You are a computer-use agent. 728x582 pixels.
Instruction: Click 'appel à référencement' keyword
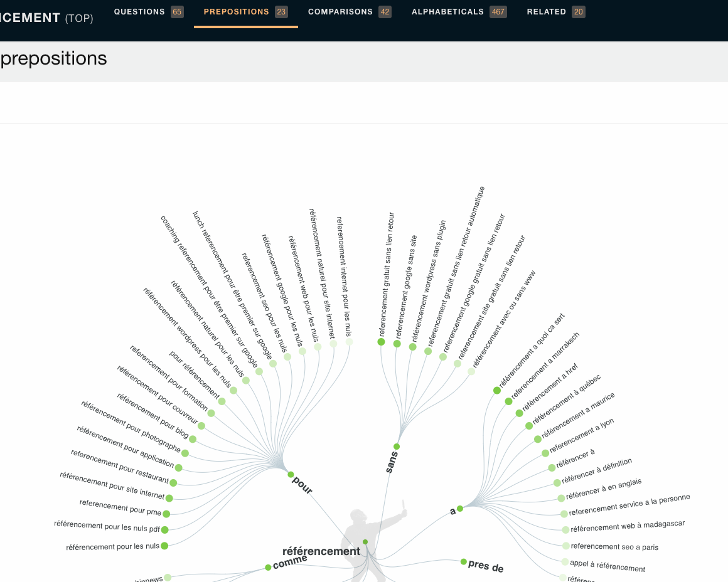coord(608,566)
